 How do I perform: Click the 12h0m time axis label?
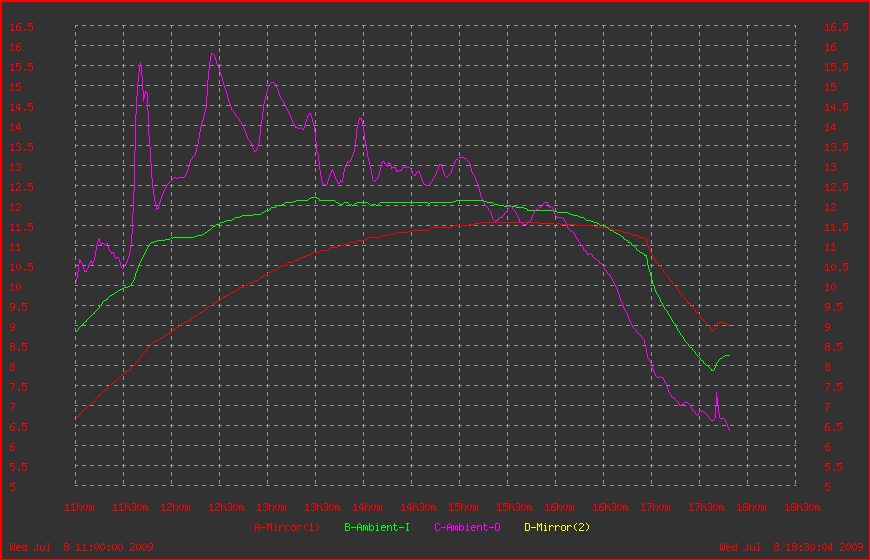click(x=175, y=507)
